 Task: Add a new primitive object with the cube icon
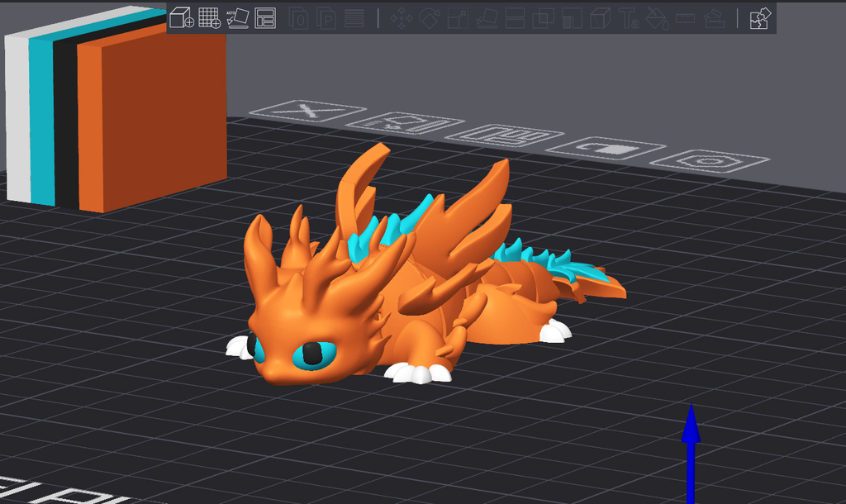(180, 18)
